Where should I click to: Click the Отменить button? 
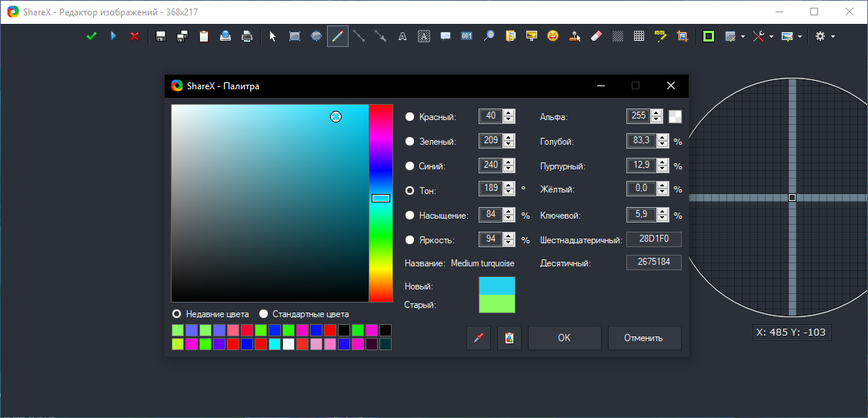(x=644, y=338)
